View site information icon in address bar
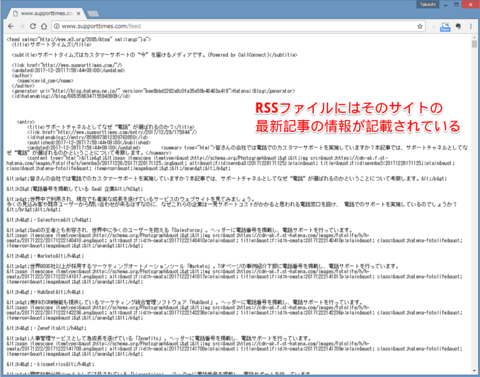Viewport: 480px width, 377px height. (x=57, y=26)
